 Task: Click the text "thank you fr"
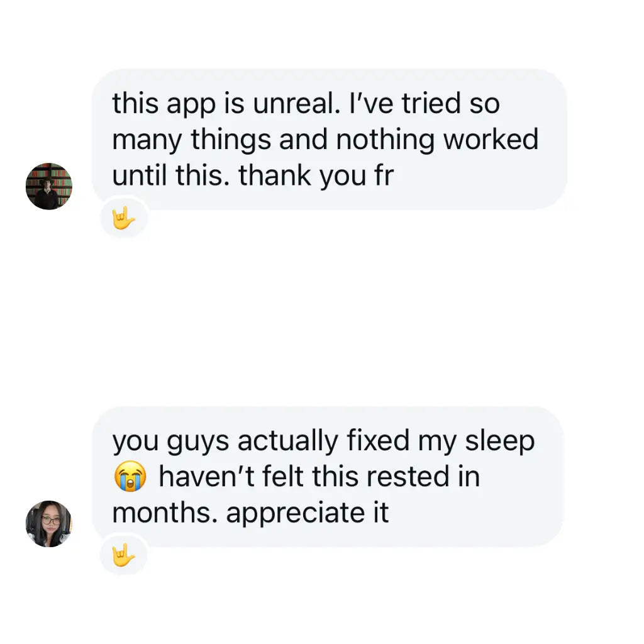pyautogui.click(x=316, y=175)
